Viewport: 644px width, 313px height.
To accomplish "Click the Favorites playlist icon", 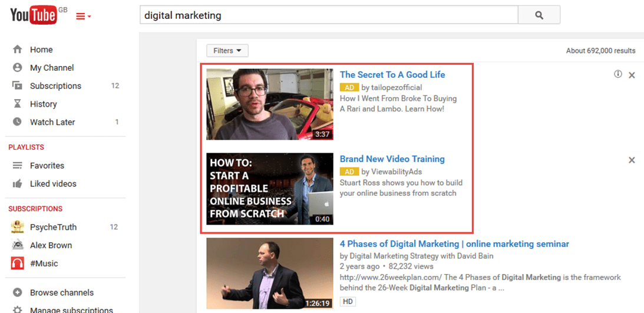I will click(17, 166).
